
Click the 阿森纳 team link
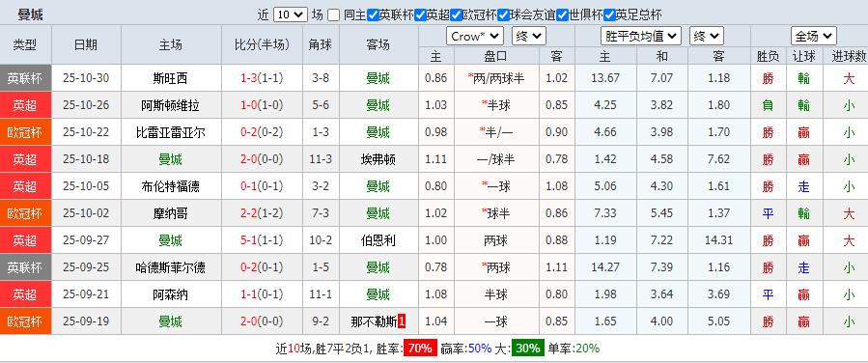(x=171, y=295)
